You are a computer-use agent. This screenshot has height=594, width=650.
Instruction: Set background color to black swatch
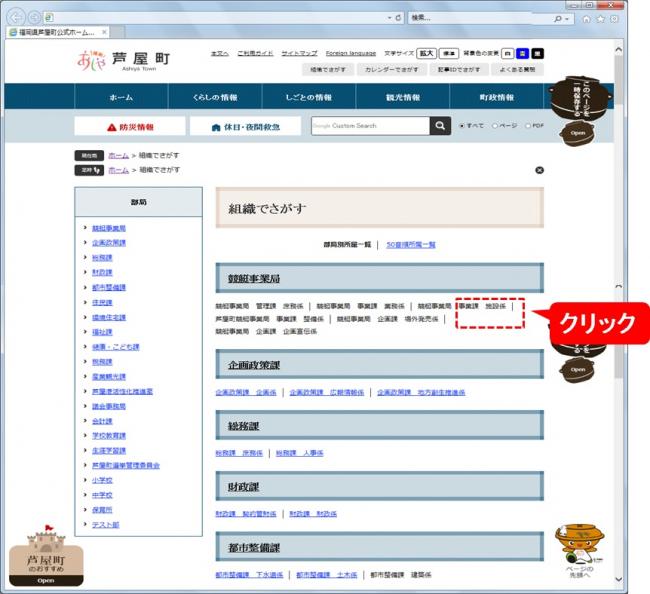pos(538,53)
